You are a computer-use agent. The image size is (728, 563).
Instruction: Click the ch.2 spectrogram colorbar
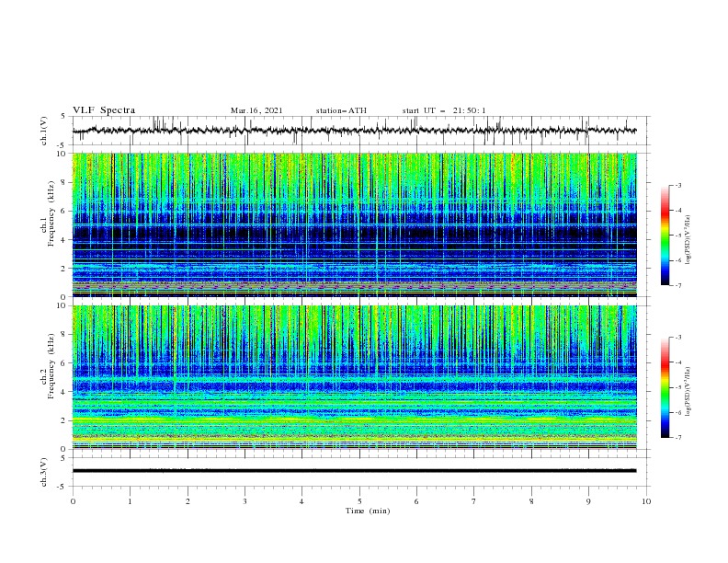tap(665, 387)
